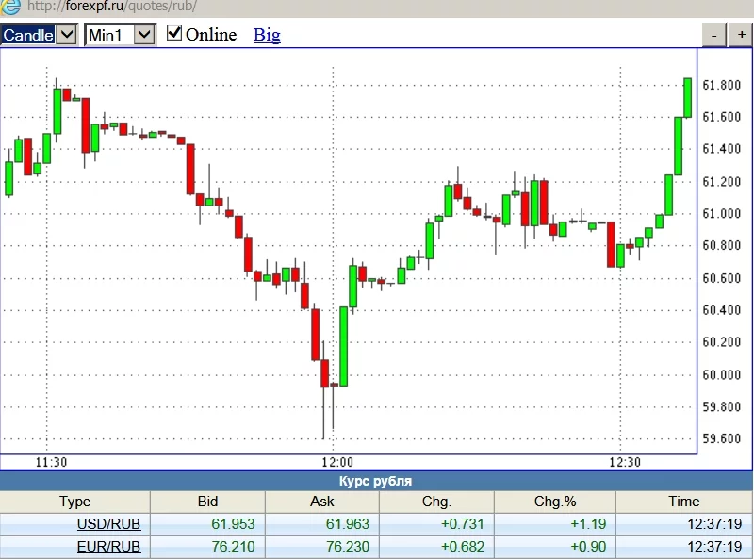This screenshot has width=754, height=560.
Task: Select EUR/RUB change value +0.682
Action: (462, 547)
